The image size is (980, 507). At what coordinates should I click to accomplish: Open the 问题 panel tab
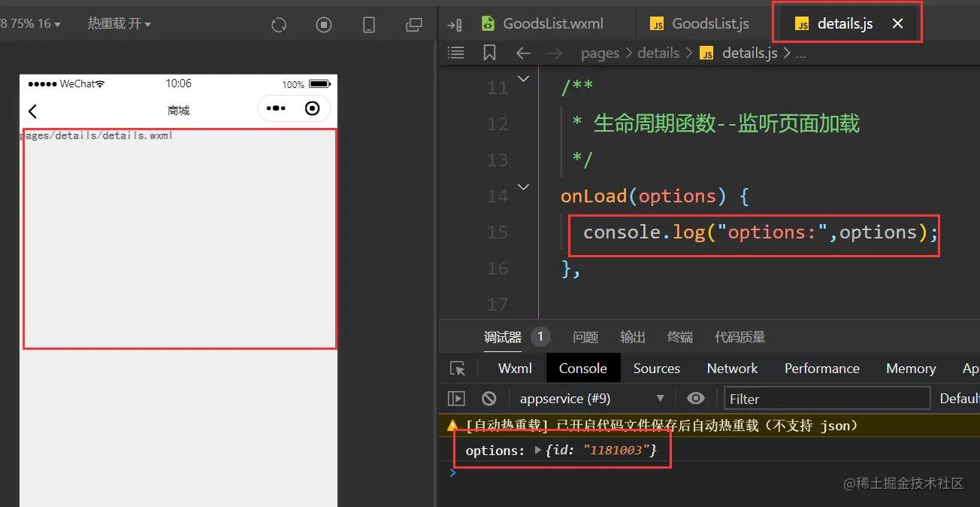pyautogui.click(x=585, y=337)
